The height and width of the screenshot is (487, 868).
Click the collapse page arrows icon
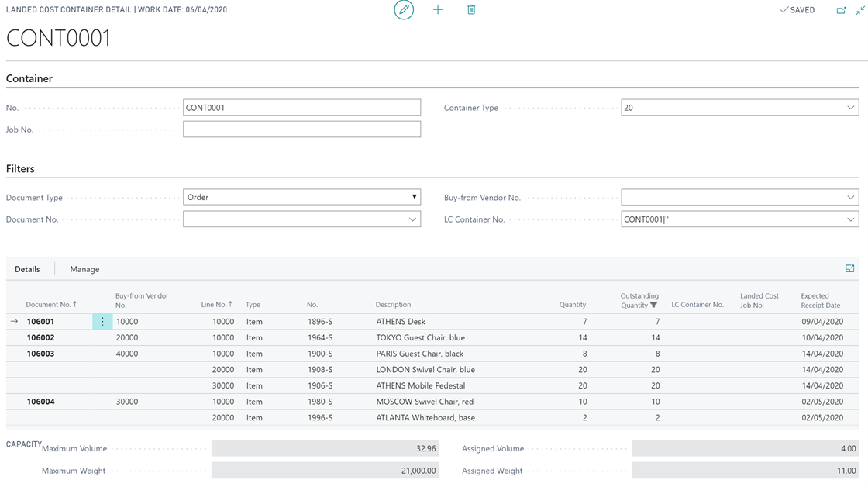click(x=859, y=10)
